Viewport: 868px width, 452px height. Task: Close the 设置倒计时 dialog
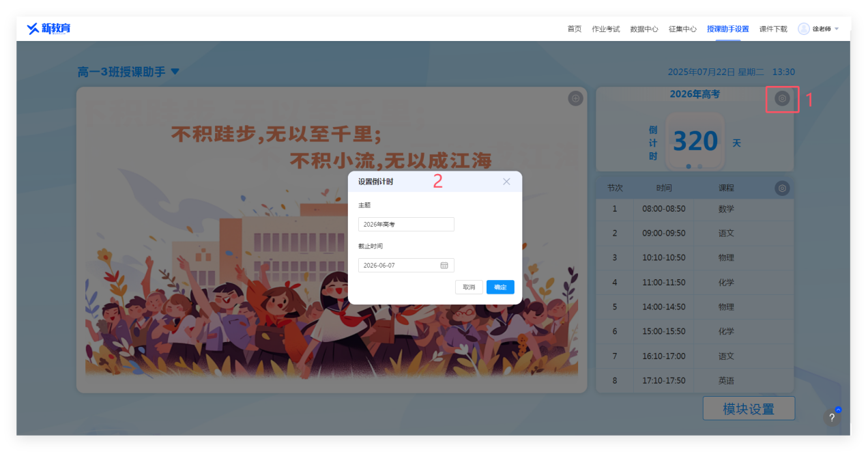coord(506,182)
